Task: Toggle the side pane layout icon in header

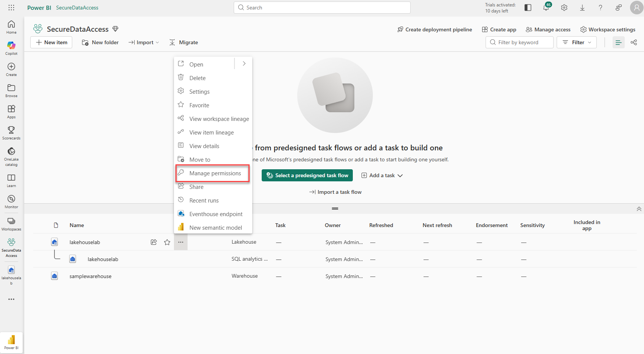Action: 528,8
